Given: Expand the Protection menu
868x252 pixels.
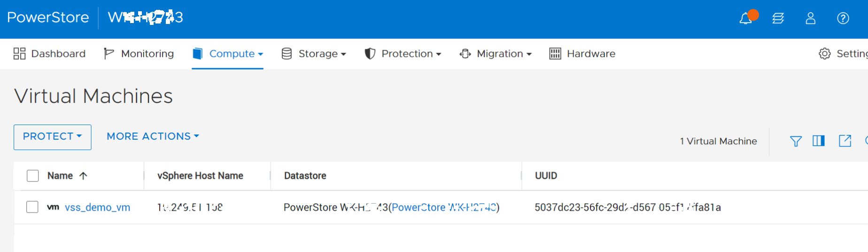Looking at the screenshot, I should click(403, 54).
